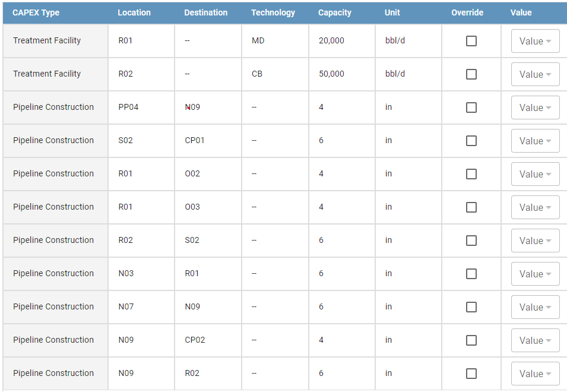567x392 pixels.
Task: Toggle Override for S02 to CP01 pipeline
Action: [471, 141]
